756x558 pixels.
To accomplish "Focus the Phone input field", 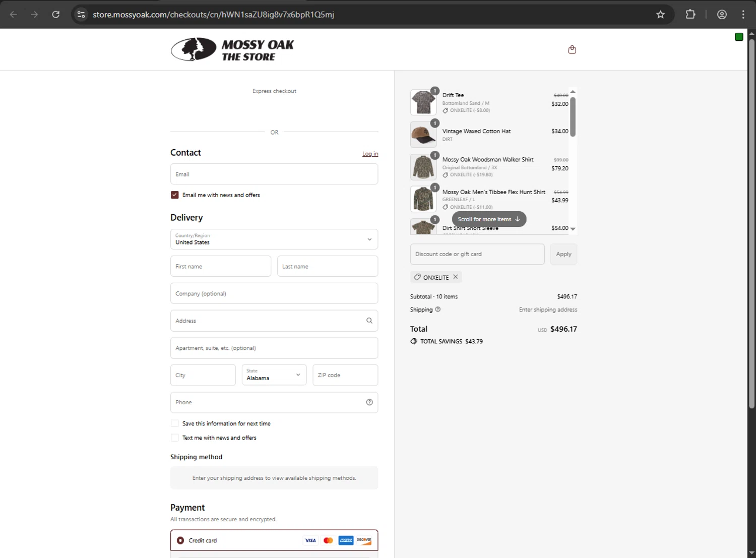I will 274,402.
